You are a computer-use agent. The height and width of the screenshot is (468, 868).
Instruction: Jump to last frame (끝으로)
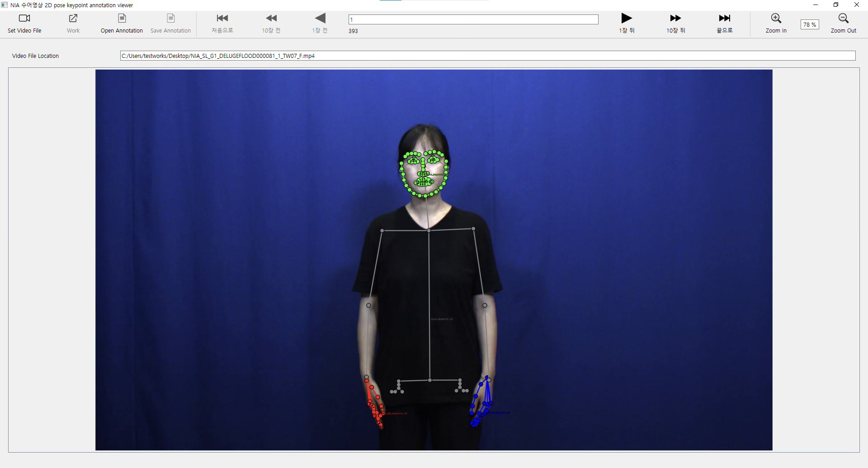(x=724, y=23)
